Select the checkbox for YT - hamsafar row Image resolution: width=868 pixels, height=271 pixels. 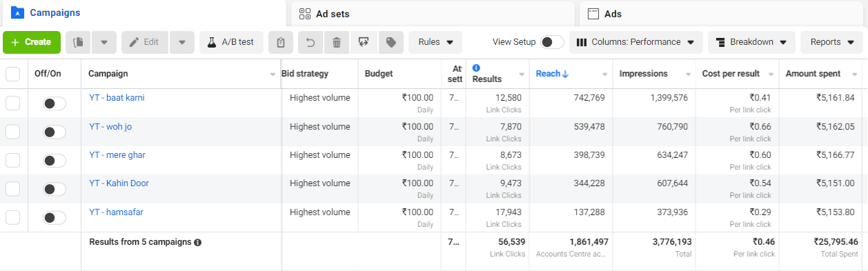[12, 218]
